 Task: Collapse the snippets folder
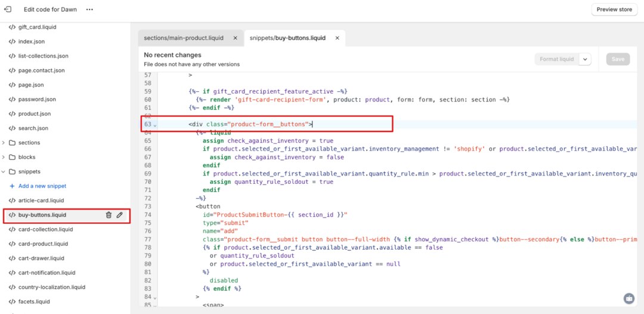coord(4,171)
